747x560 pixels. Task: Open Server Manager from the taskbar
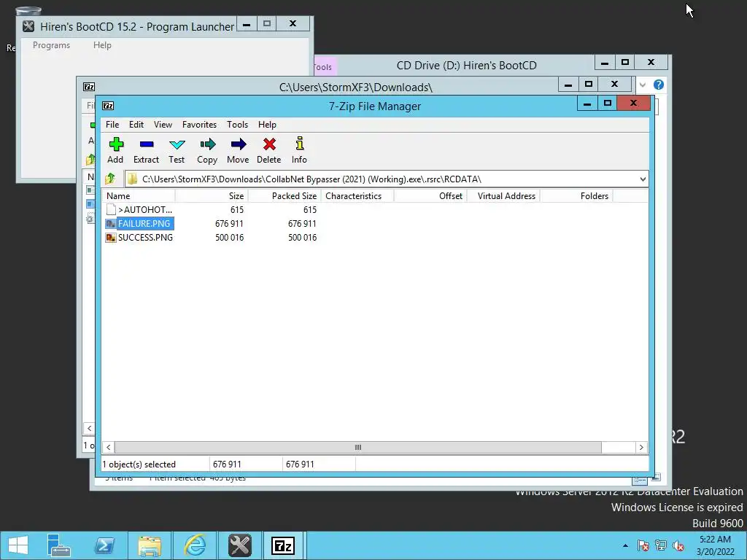[59, 545]
